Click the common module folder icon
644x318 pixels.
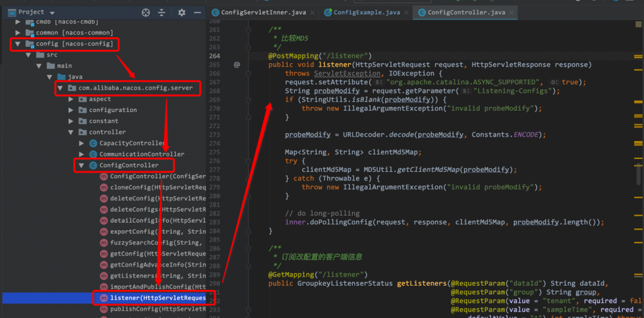coord(30,32)
